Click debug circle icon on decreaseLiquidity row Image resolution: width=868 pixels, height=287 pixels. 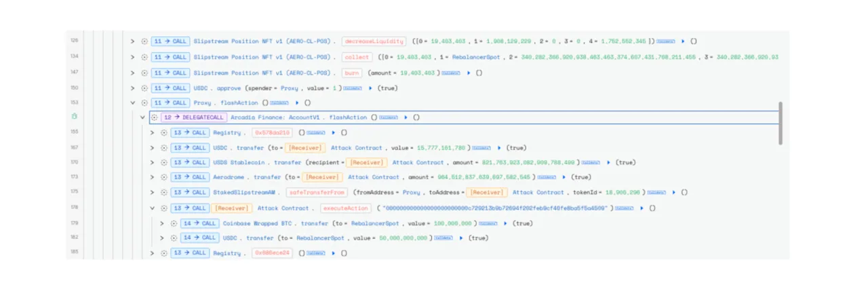(x=144, y=41)
